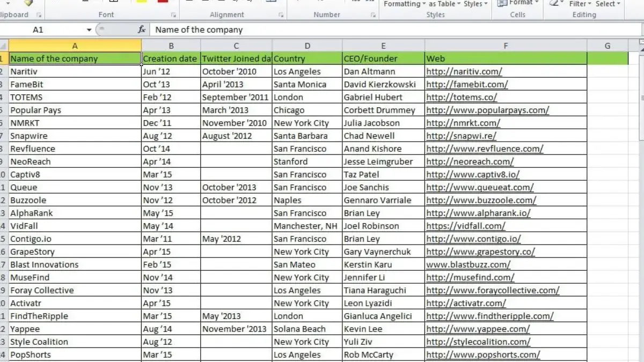Image resolution: width=644 pixels, height=362 pixels.
Task: Select the 'Creation date' header cell
Action: pyautogui.click(x=171, y=58)
